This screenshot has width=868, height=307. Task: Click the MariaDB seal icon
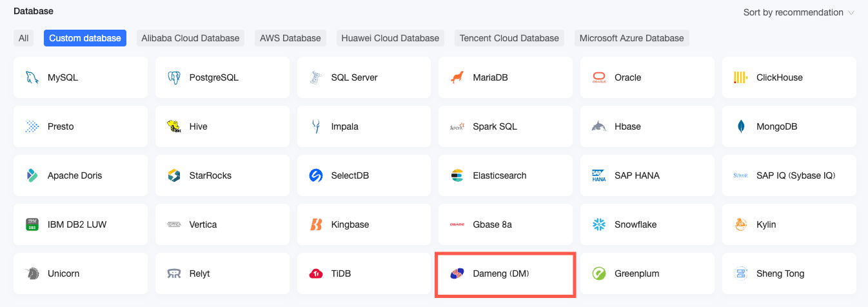click(x=457, y=77)
